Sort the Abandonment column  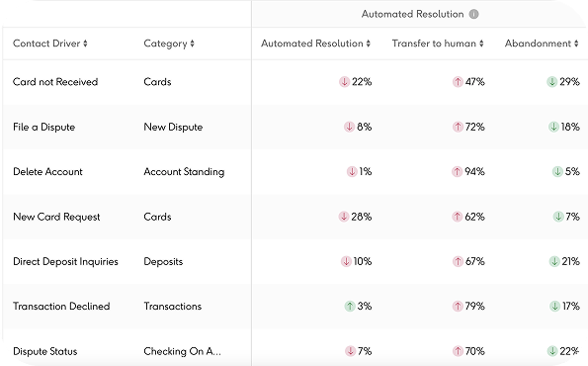coord(576,44)
